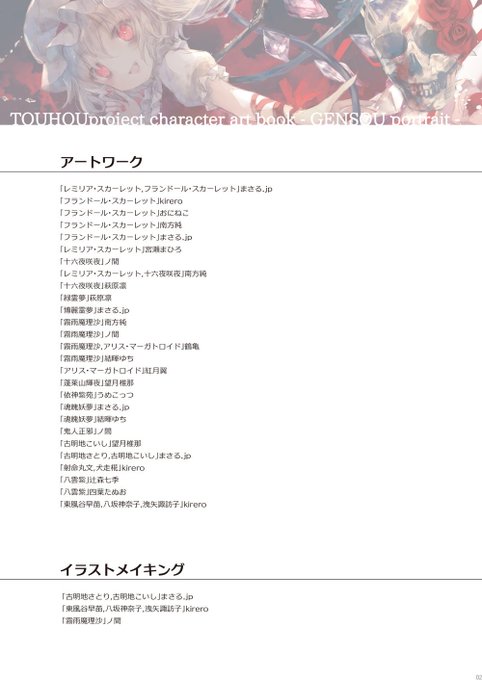
Task: Click the アートワーク section heading
Action: [x=102, y=162]
